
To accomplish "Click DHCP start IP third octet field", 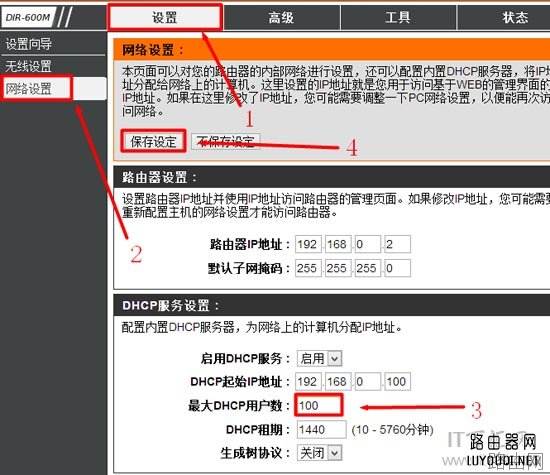I will coord(368,381).
